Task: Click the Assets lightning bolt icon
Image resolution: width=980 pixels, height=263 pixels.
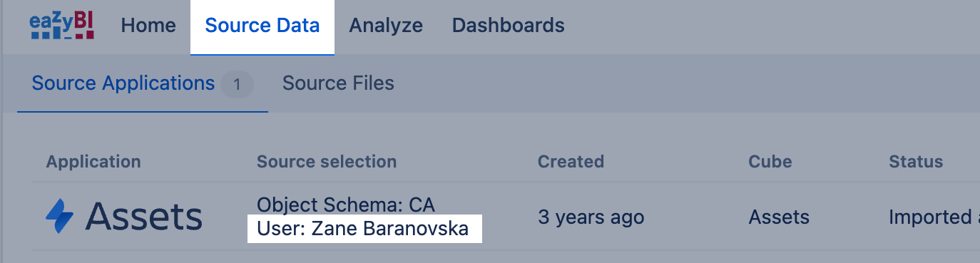Action: click(60, 217)
